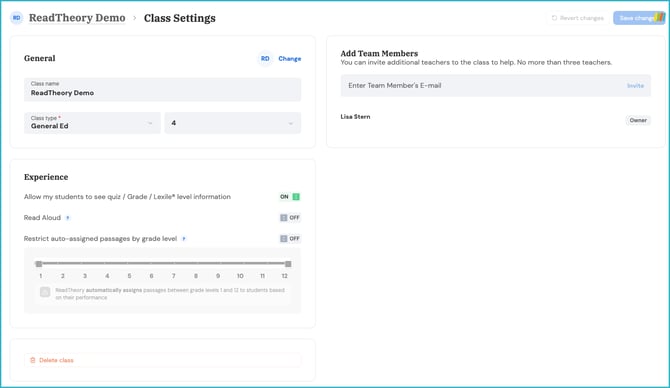Open the Class type General Ed dropdown
The image size is (670, 388).
pyautogui.click(x=92, y=123)
